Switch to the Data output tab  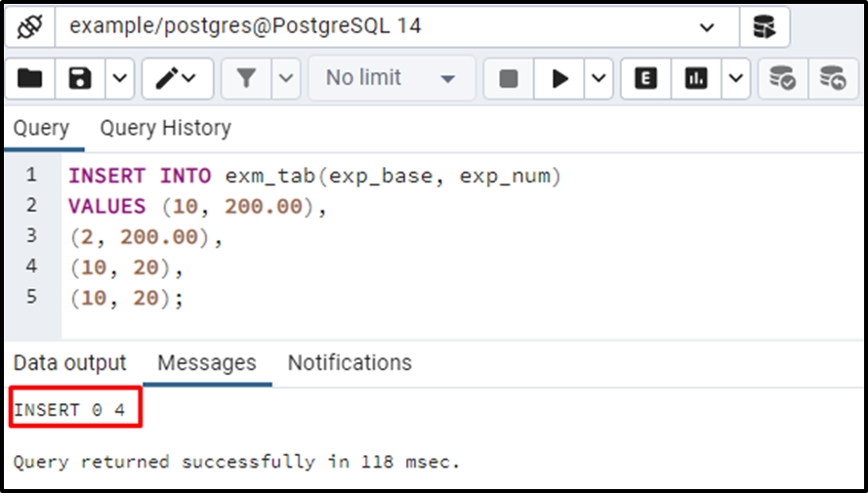[x=69, y=363]
